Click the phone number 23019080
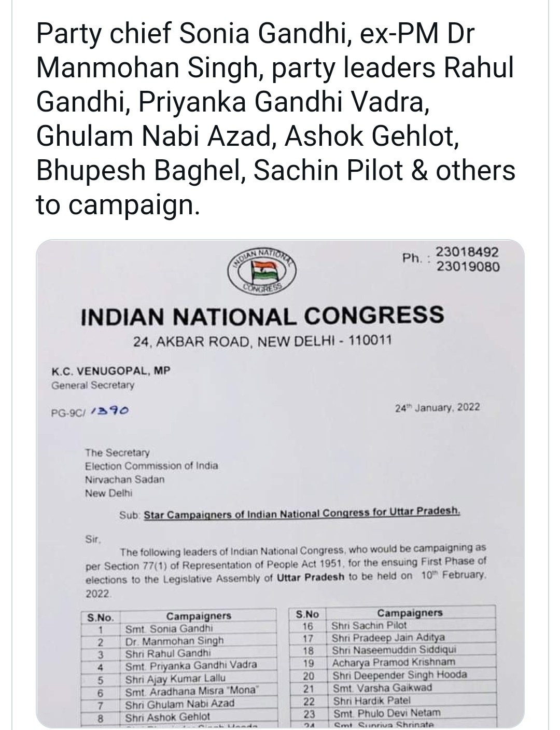Viewport: 560px width, 730px height. click(467, 267)
